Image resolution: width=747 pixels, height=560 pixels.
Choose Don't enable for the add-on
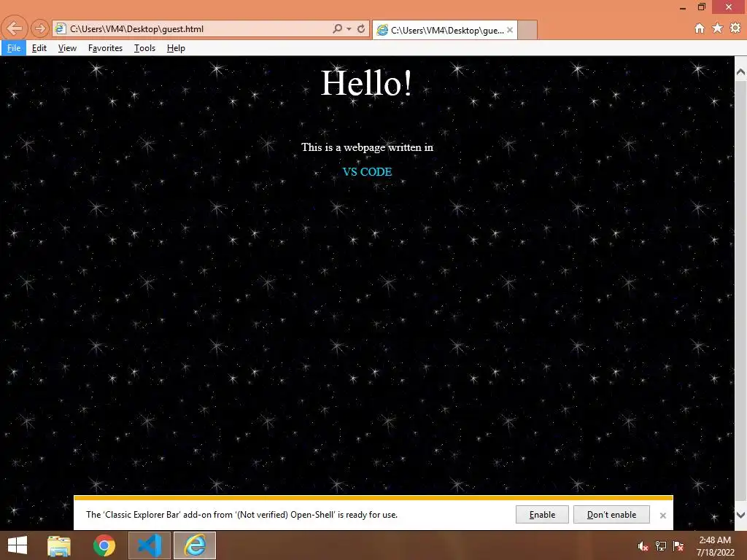pyautogui.click(x=612, y=515)
